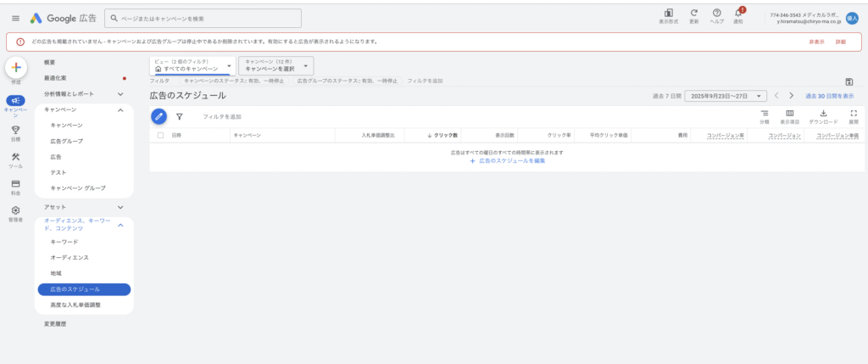The image size is (868, 364).
Task: Open the filter funnel icon
Action: (x=180, y=117)
